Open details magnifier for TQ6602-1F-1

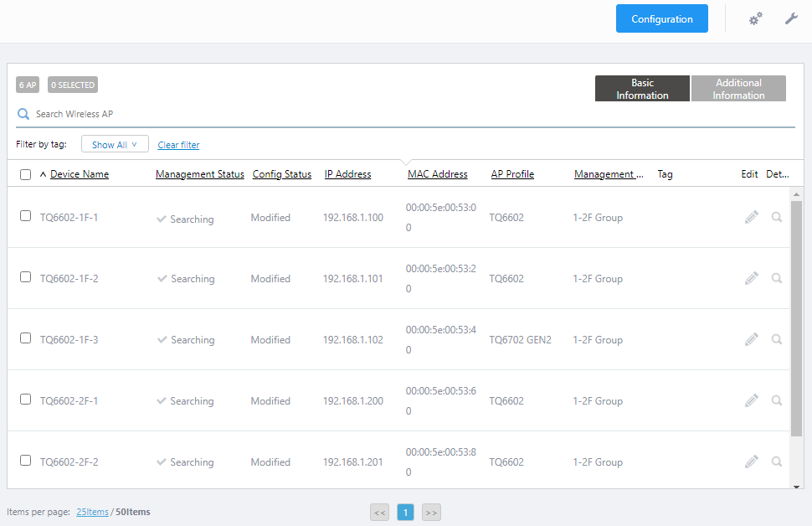tap(777, 217)
